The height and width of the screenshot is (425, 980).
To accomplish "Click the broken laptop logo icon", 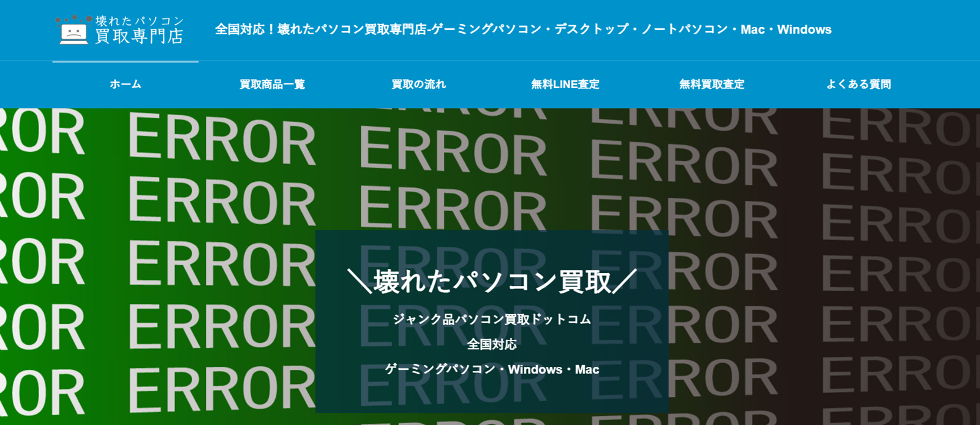I will (73, 33).
